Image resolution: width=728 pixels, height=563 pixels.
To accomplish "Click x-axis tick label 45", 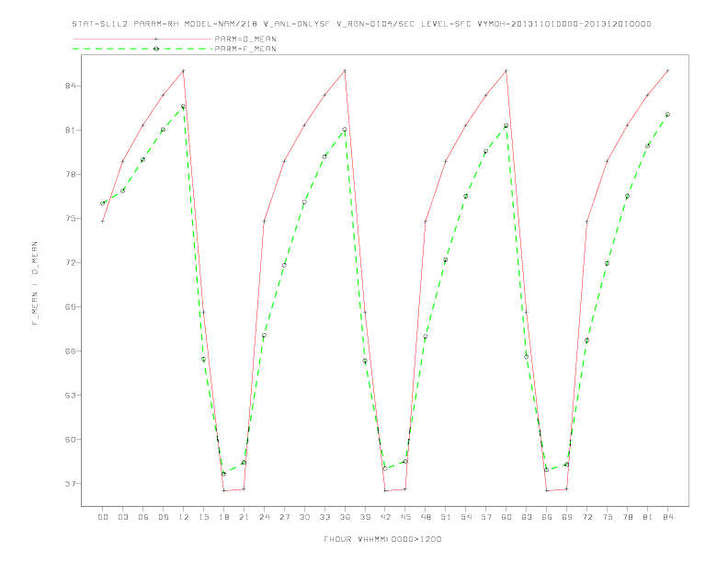I will (405, 517).
